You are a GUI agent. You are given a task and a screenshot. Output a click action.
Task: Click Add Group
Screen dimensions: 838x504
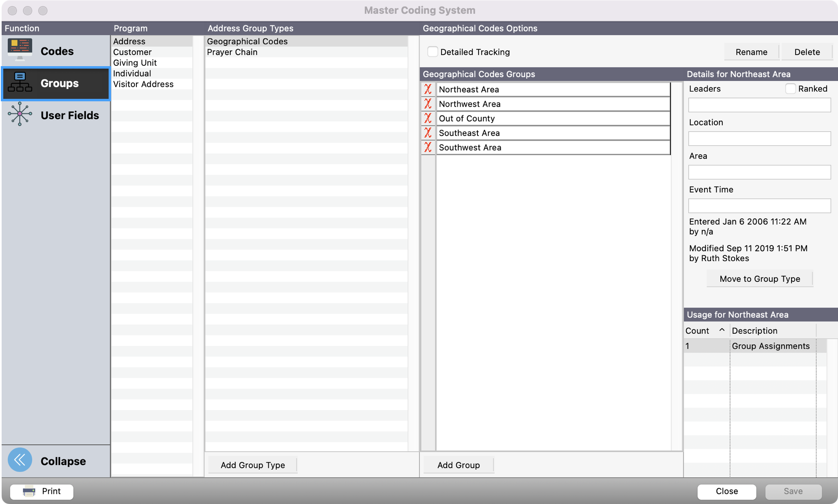tap(458, 465)
